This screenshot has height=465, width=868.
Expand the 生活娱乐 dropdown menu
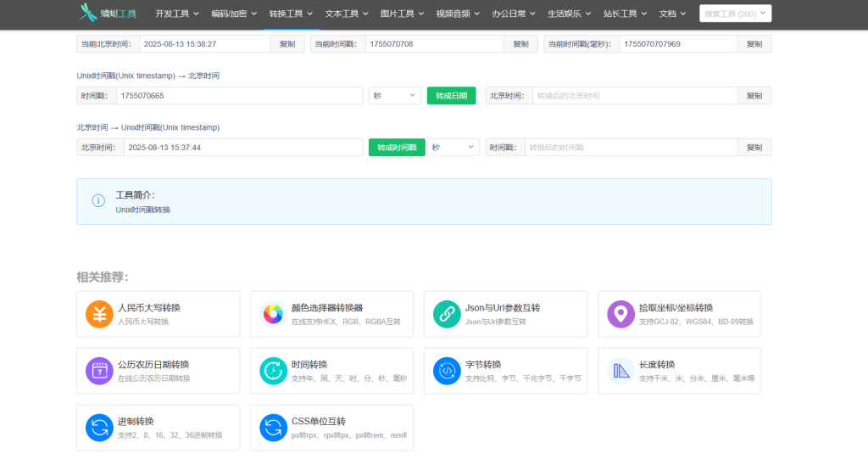[570, 14]
